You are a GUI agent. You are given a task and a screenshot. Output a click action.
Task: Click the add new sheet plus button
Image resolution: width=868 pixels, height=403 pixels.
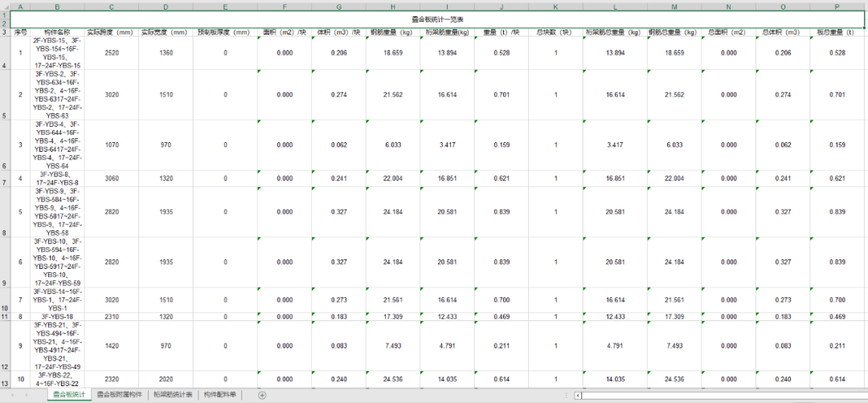262,395
